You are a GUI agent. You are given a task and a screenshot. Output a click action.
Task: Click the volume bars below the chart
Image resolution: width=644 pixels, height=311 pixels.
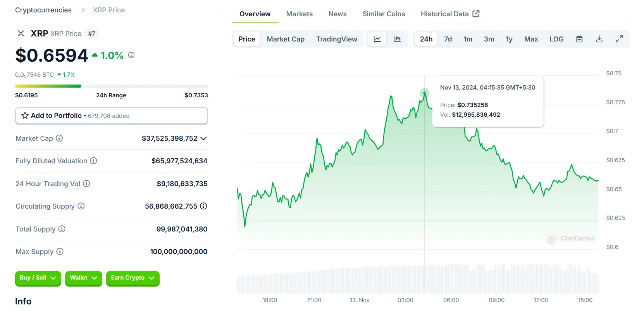pyautogui.click(x=418, y=278)
